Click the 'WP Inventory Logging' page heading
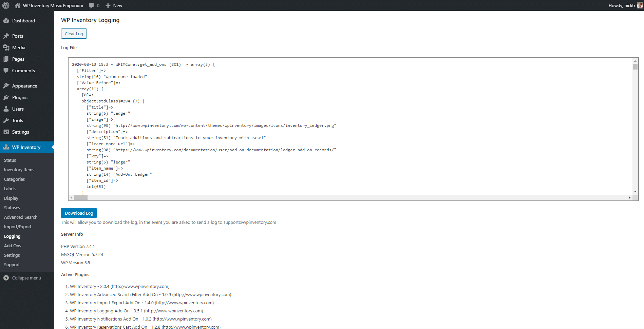This screenshot has height=329, width=644. click(90, 20)
